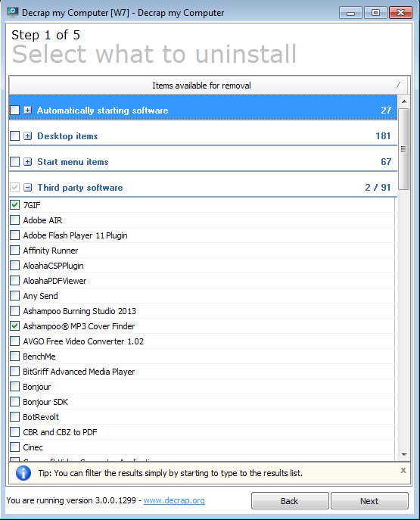Click the sort indicator in list header

[399, 85]
